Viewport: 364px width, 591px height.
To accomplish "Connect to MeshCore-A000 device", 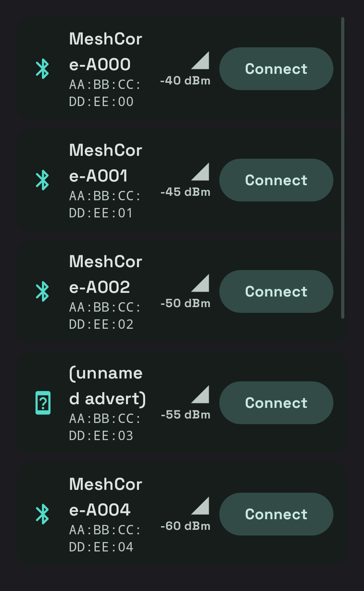I will [x=276, y=69].
